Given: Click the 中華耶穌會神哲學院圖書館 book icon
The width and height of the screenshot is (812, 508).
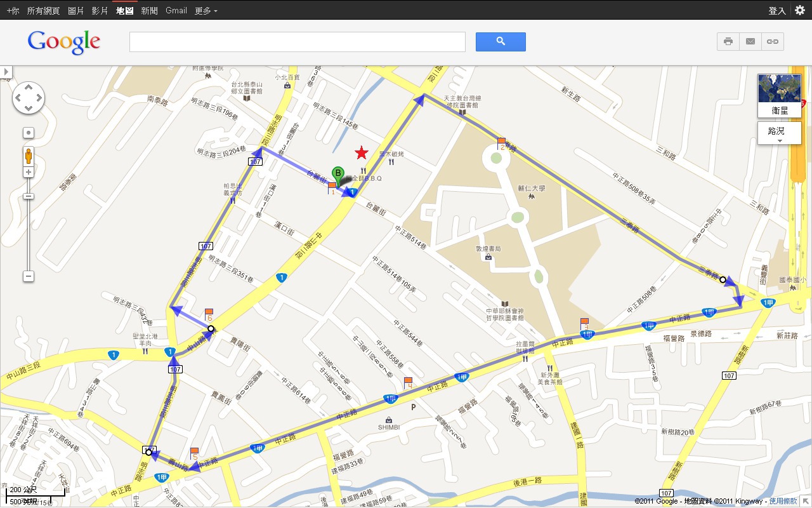Looking at the screenshot, I should click(x=504, y=304).
